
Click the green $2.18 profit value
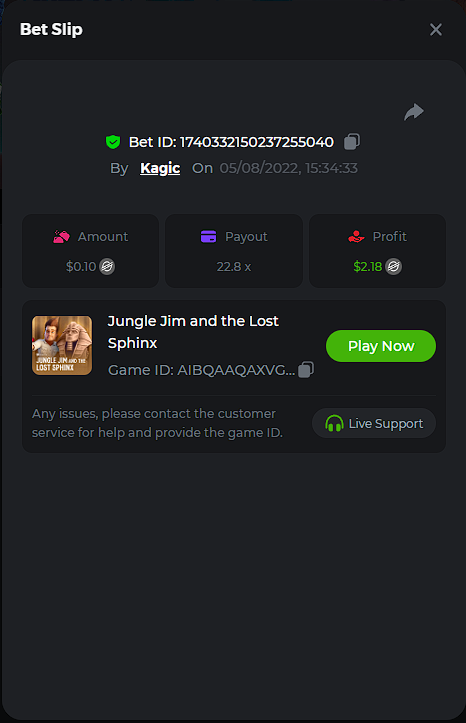tap(367, 267)
